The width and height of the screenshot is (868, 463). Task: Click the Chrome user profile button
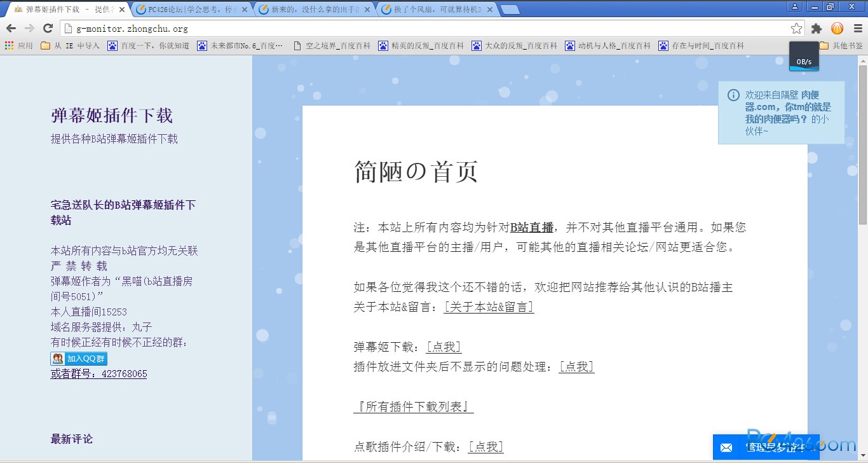pos(795,6)
